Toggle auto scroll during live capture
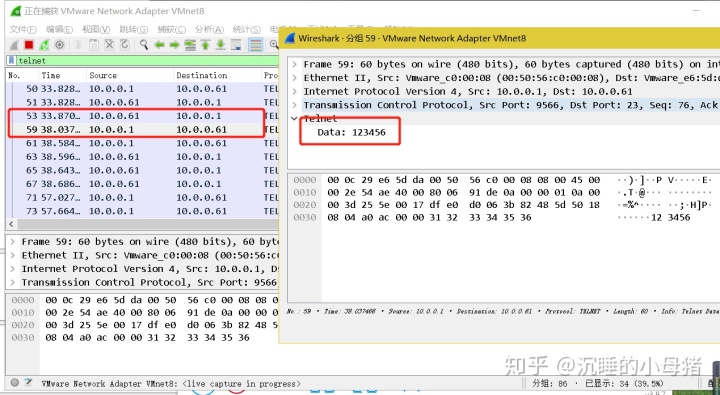 pyautogui.click(x=236, y=45)
